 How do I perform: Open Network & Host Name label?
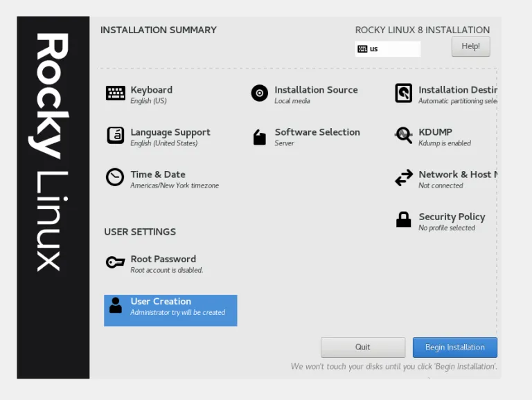pos(458,174)
